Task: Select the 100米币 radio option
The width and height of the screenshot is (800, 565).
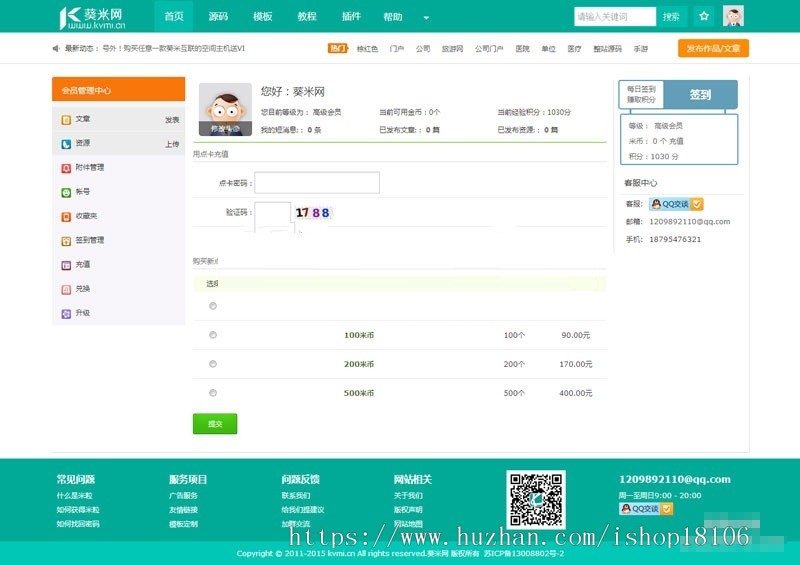Action: [x=213, y=335]
